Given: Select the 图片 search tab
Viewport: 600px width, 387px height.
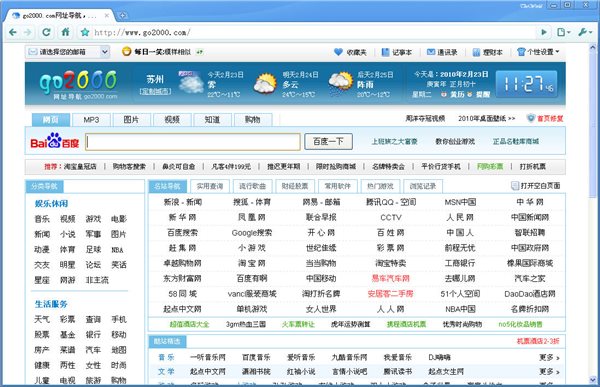Looking at the screenshot, I should [x=131, y=120].
